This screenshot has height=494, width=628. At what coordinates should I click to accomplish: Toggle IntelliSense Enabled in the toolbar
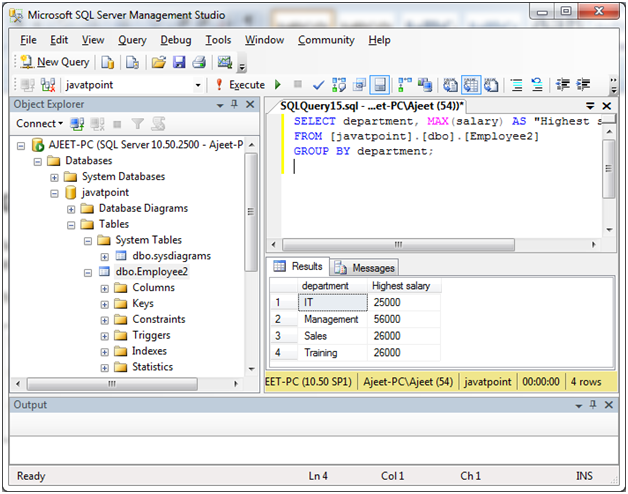coord(380,85)
